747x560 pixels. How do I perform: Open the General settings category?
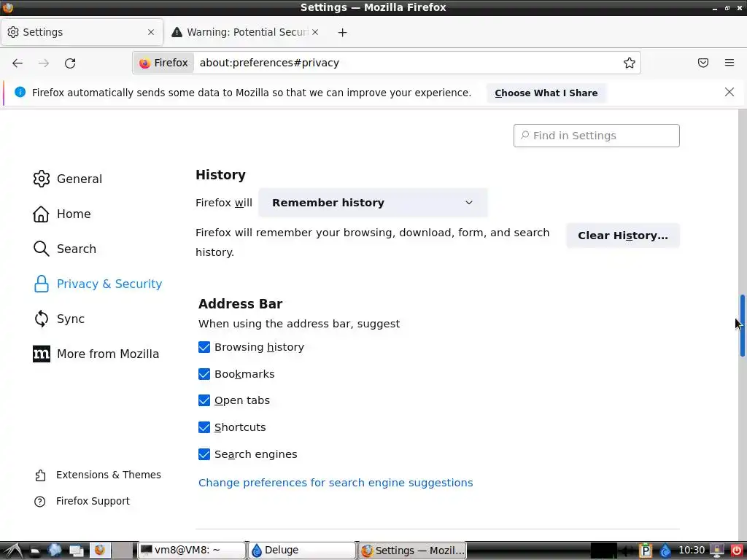click(67, 179)
